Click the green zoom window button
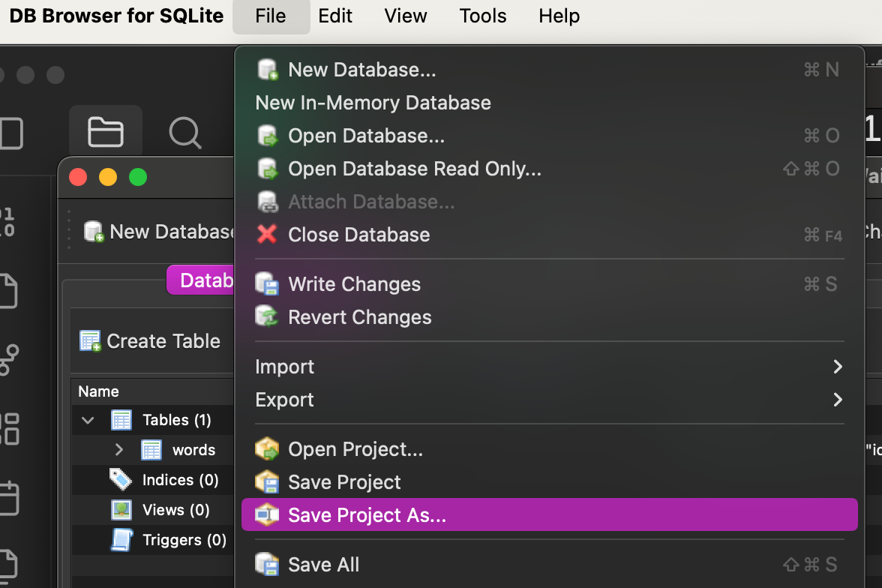 (x=138, y=177)
